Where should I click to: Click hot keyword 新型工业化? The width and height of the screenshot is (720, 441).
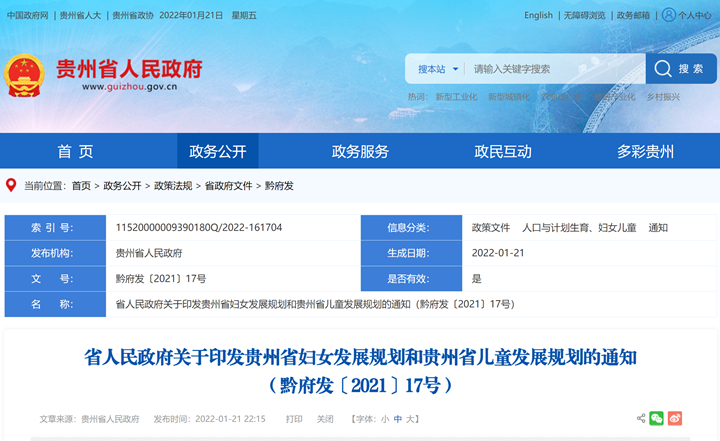tap(456, 97)
